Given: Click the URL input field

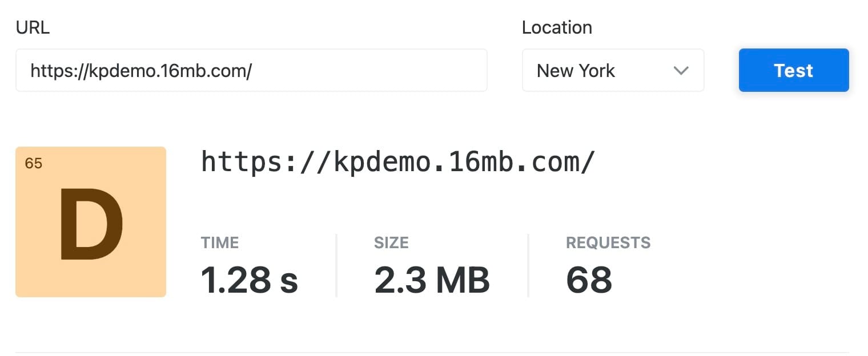Looking at the screenshot, I should pyautogui.click(x=251, y=70).
